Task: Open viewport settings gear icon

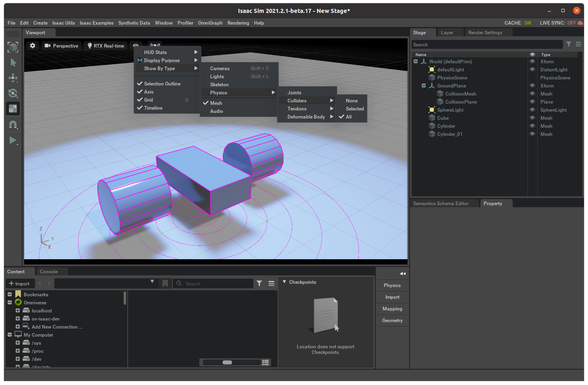Action: tap(33, 46)
